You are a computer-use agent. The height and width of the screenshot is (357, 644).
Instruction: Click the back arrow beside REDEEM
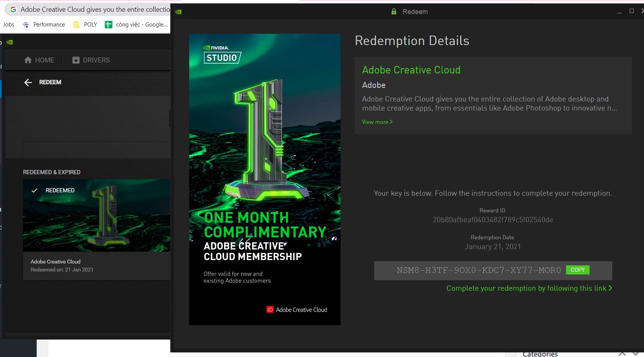point(28,83)
